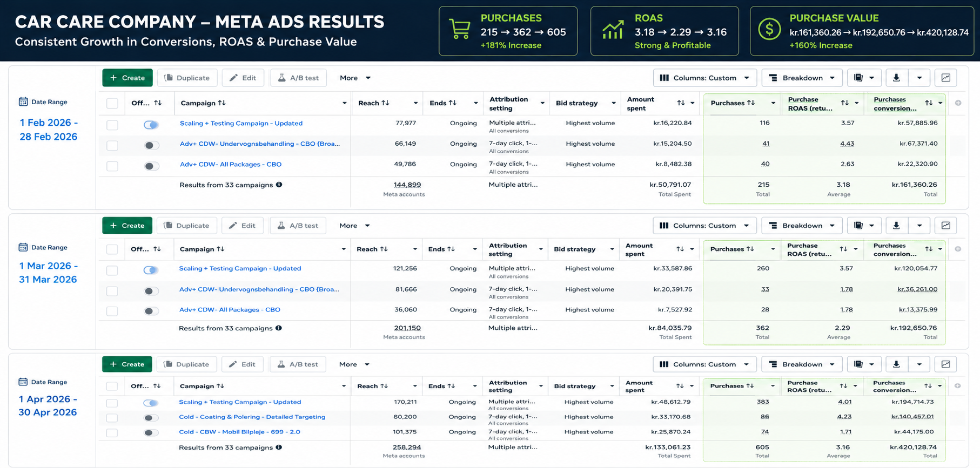
Task: Click export download icon in April panel
Action: coord(896,364)
